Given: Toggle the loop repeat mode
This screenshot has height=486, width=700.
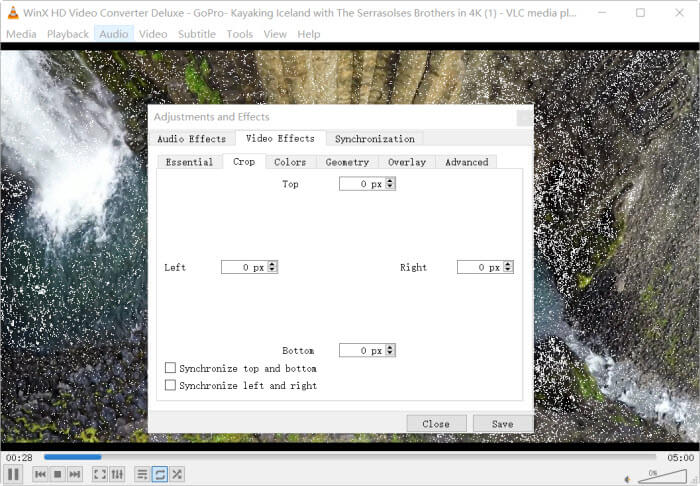Looking at the screenshot, I should coord(159,474).
